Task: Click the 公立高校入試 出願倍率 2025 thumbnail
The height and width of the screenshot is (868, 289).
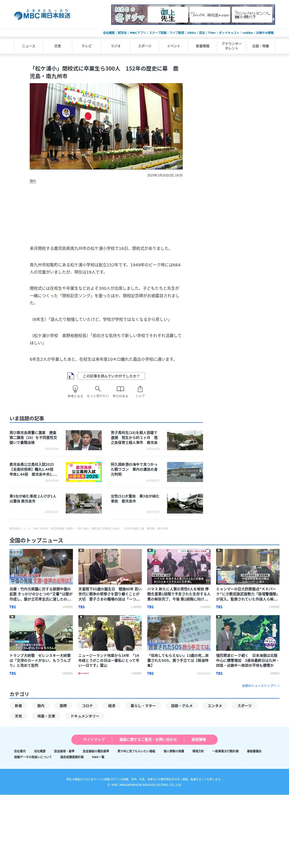Action: (84, 472)
